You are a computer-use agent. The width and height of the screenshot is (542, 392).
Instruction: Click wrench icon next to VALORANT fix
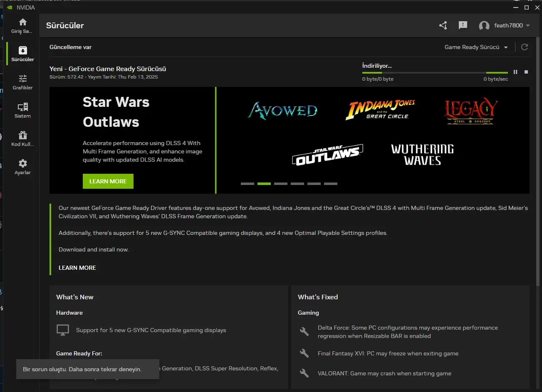click(x=304, y=373)
